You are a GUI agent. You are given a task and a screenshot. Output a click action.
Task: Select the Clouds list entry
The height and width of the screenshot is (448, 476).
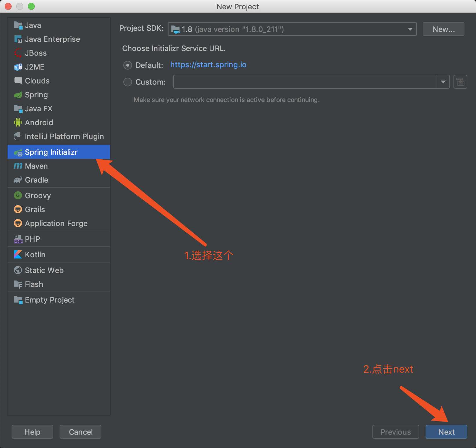coord(59,81)
